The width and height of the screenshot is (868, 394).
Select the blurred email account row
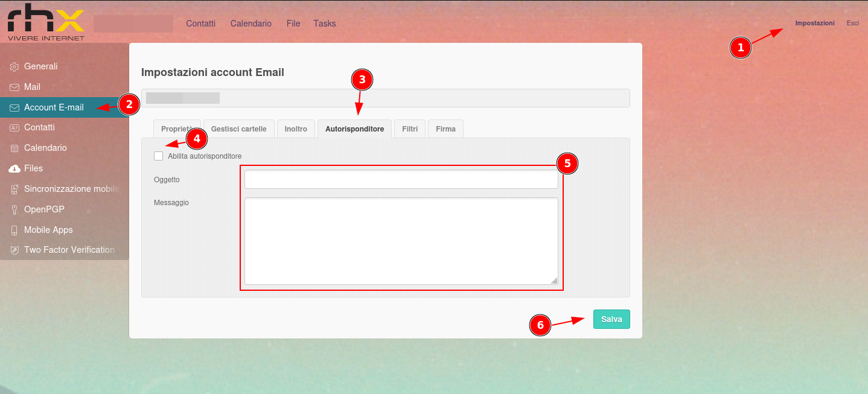coord(385,98)
